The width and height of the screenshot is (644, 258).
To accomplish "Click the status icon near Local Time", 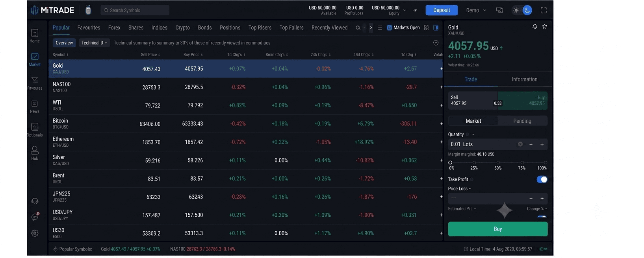I will (x=543, y=249).
